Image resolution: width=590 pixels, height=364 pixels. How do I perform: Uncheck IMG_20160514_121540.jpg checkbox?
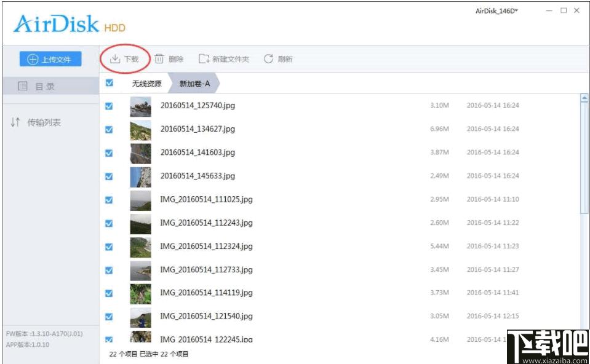pyautogui.click(x=109, y=317)
